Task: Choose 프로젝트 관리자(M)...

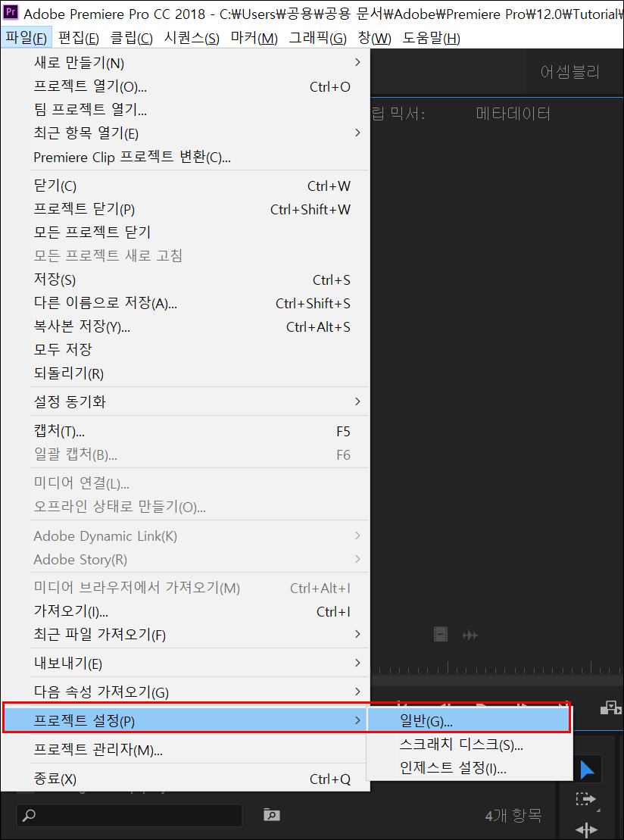Action: (x=186, y=750)
